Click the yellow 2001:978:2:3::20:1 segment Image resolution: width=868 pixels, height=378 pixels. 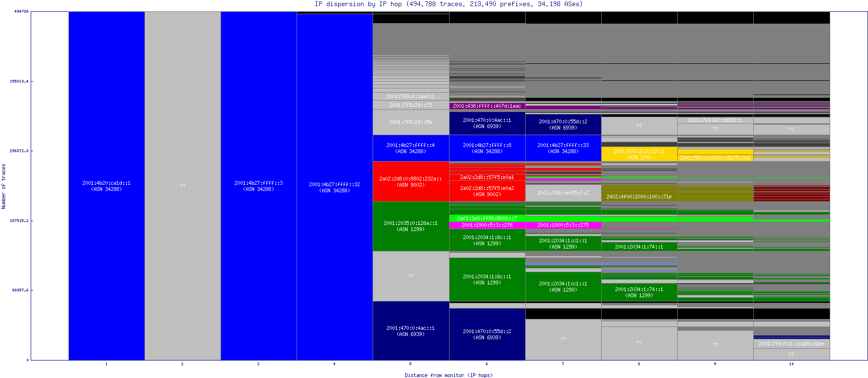point(639,154)
